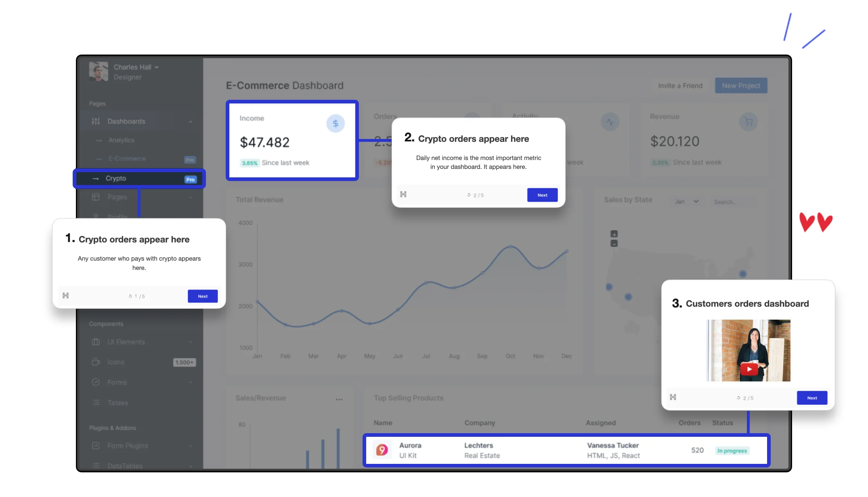Viewport: 868px width, 497px height.
Task: Open the Tables sidebar item
Action: [x=117, y=403]
